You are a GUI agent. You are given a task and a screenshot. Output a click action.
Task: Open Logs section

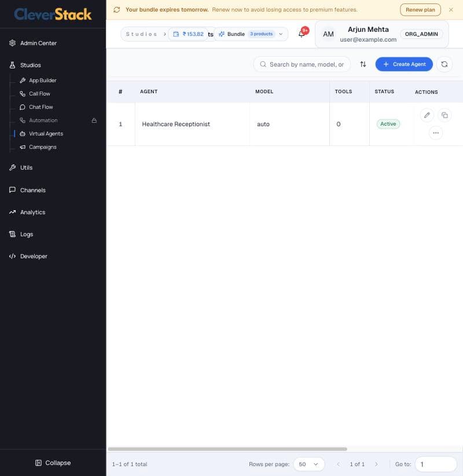(27, 235)
